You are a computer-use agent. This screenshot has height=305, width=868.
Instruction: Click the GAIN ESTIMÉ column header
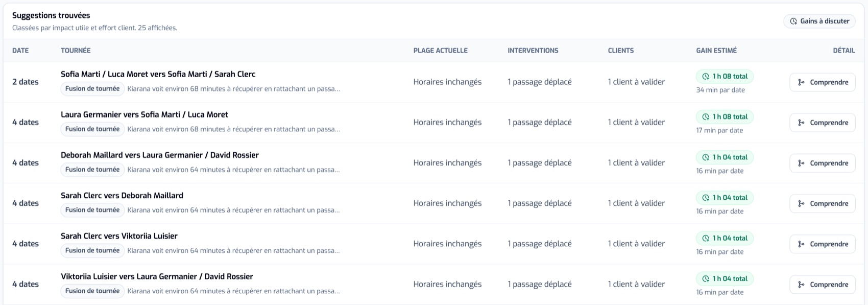coord(716,51)
